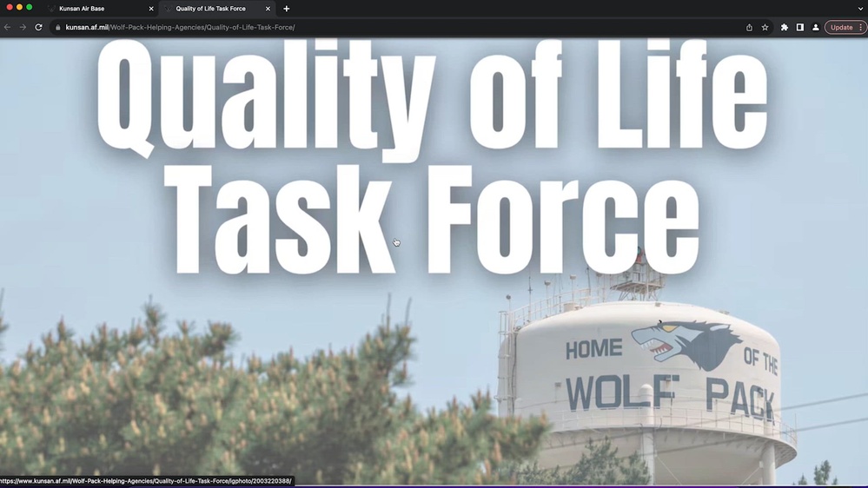Open Chrome's three-dot menu
Screen dimensions: 868x488
(x=861, y=27)
